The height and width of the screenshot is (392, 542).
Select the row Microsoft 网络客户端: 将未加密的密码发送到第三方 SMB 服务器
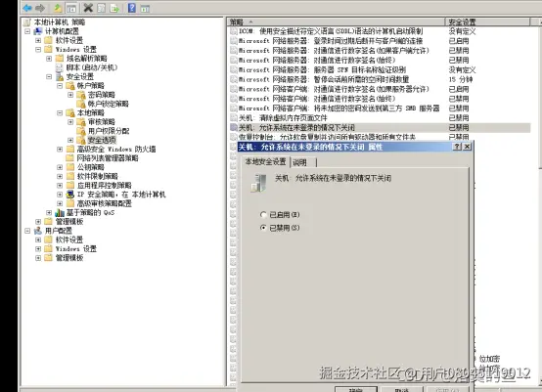pos(380,109)
